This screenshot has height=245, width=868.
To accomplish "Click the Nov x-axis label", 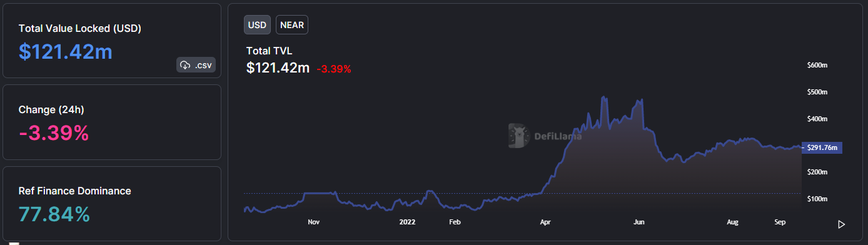I will [x=314, y=222].
